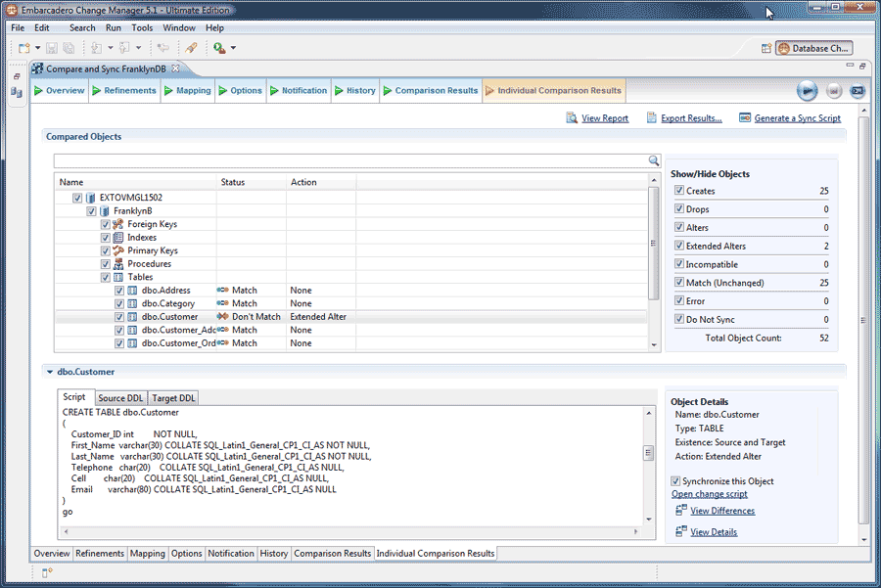Click the compared objects filter text field
Viewport: 881px width, 588px height.
tap(351, 160)
